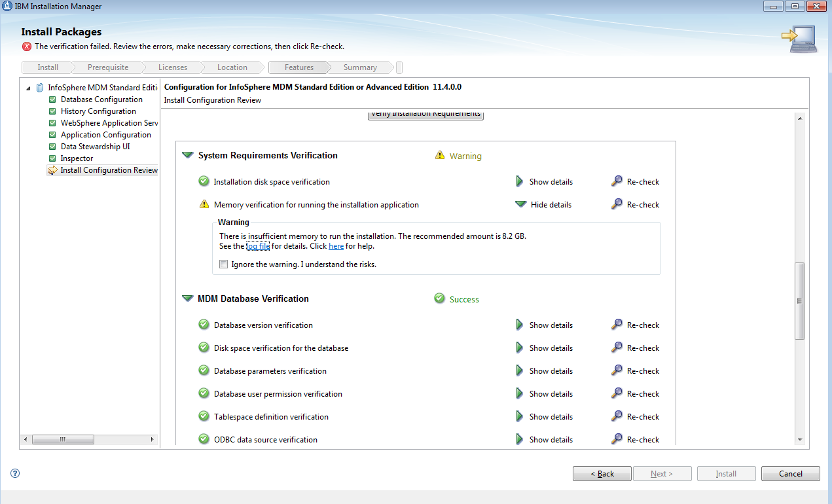Click Application Configuration checkmark in tree
The width and height of the screenshot is (832, 504).
tap(53, 135)
